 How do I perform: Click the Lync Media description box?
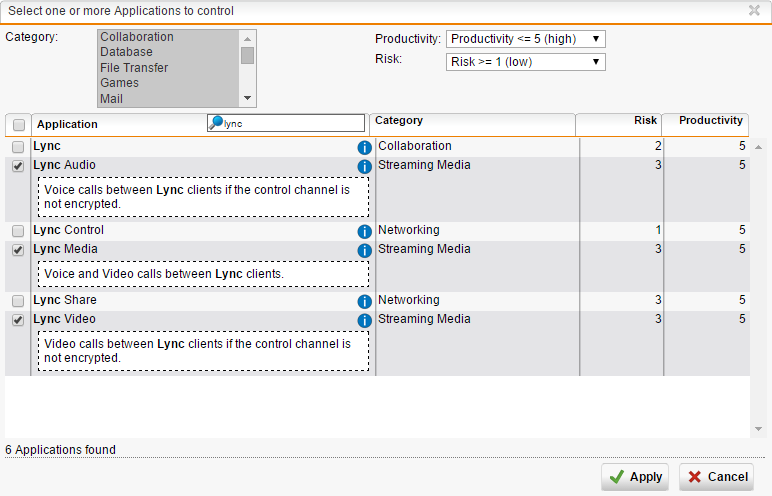coord(203,274)
